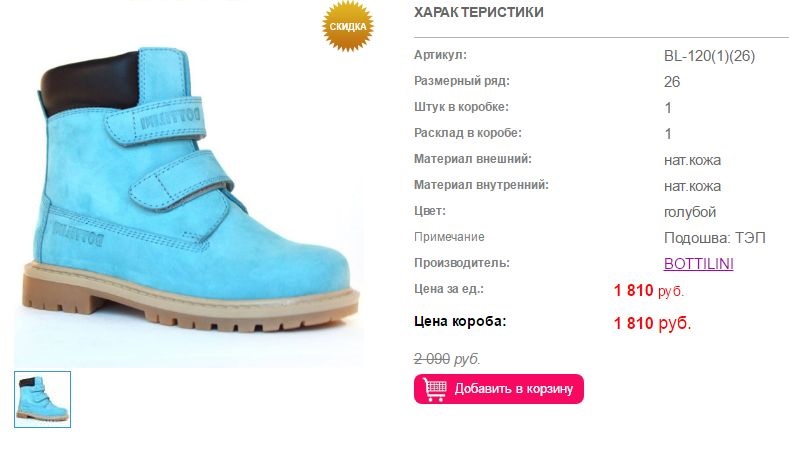
Task: Click the bold Цена короба label
Action: pos(460,321)
